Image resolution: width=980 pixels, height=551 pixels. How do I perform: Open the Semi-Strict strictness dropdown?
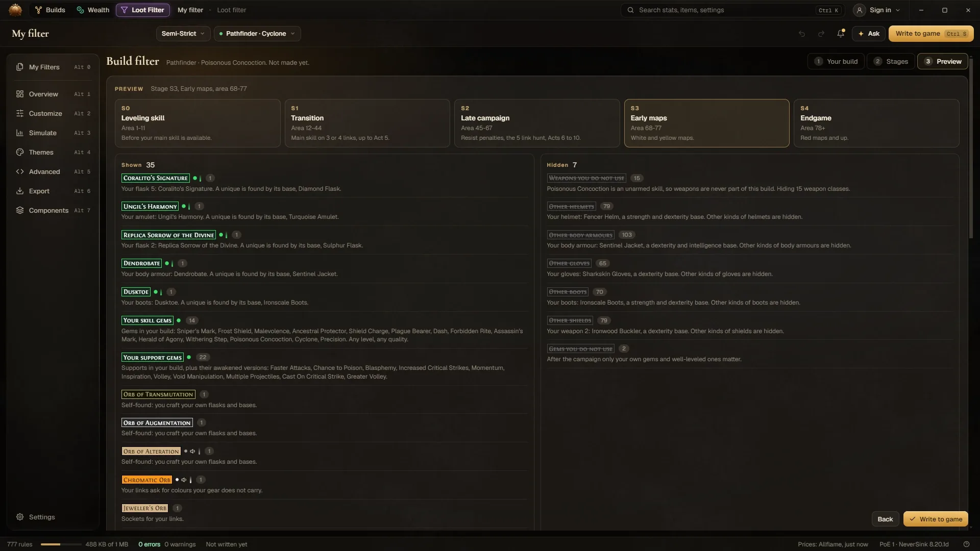pos(183,34)
